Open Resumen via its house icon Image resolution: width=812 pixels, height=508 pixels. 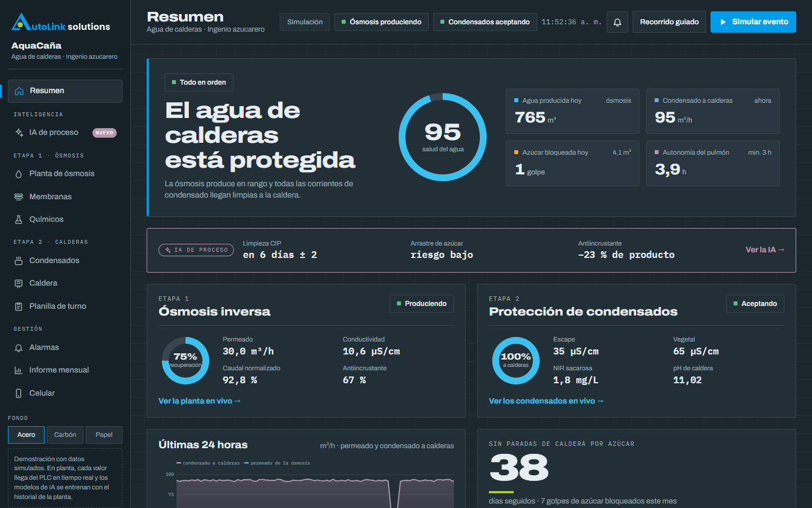click(19, 91)
